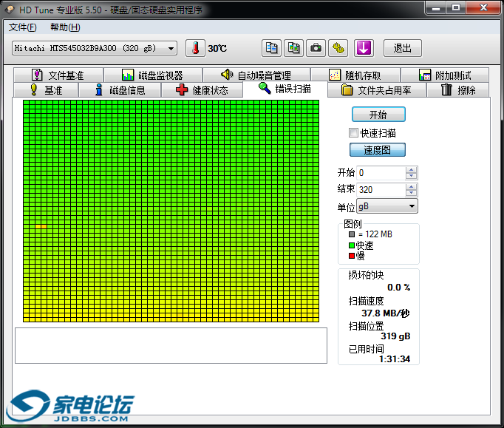Viewport: 504px width, 428px height.
Task: Open the 磁盘信息 tab
Action: point(120,90)
